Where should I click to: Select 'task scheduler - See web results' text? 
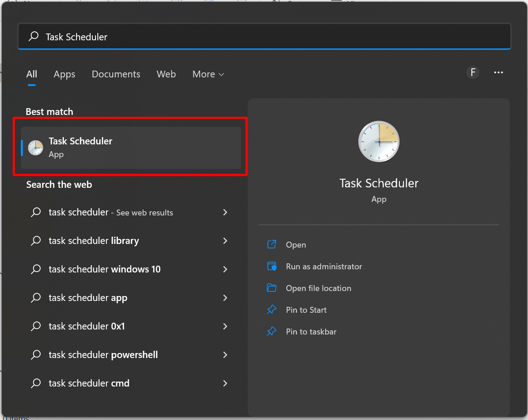click(x=111, y=212)
